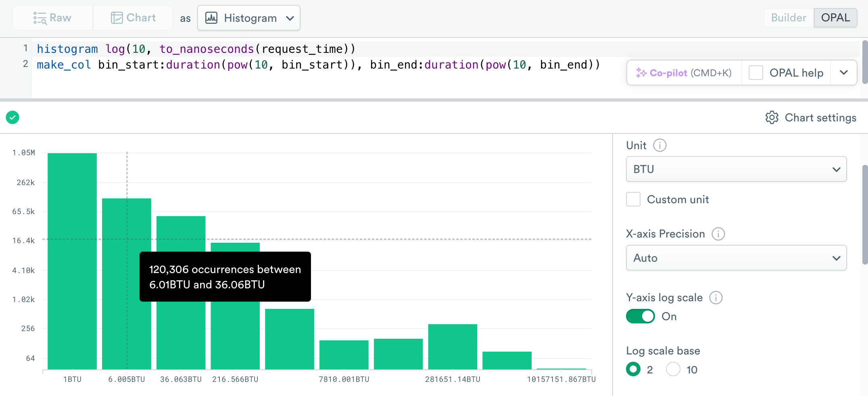This screenshot has width=868, height=396.
Task: Click the green success checkmark status icon
Action: (13, 117)
